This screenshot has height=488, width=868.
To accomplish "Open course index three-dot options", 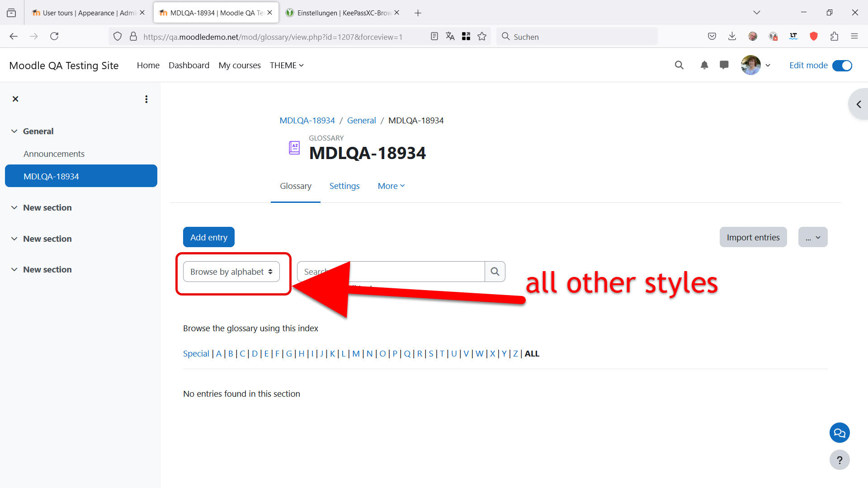I will 146,99.
